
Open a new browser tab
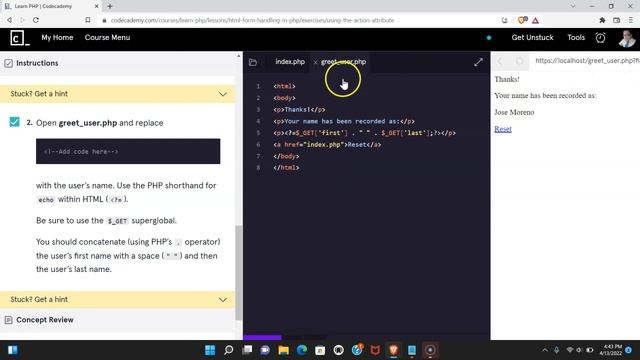[x=110, y=6]
